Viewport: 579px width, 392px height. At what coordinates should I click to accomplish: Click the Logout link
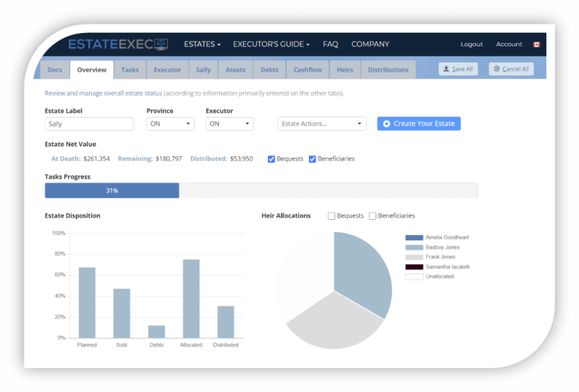click(471, 45)
